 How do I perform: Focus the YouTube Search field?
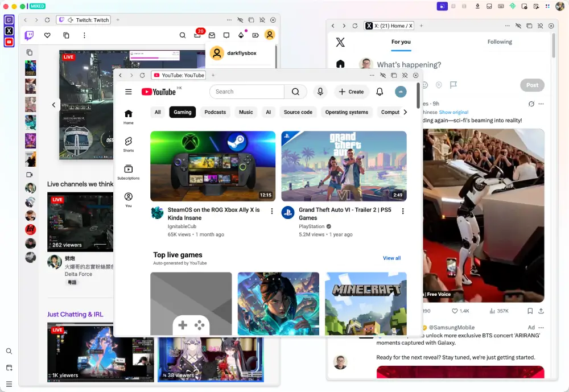[247, 92]
